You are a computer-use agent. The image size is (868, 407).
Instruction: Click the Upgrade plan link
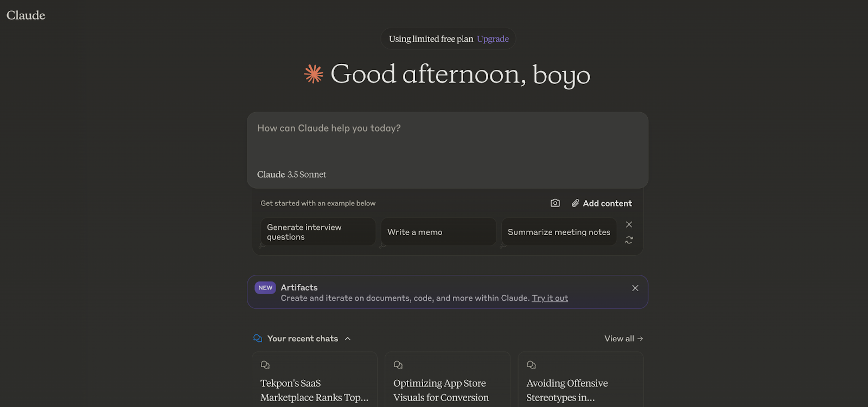point(493,39)
